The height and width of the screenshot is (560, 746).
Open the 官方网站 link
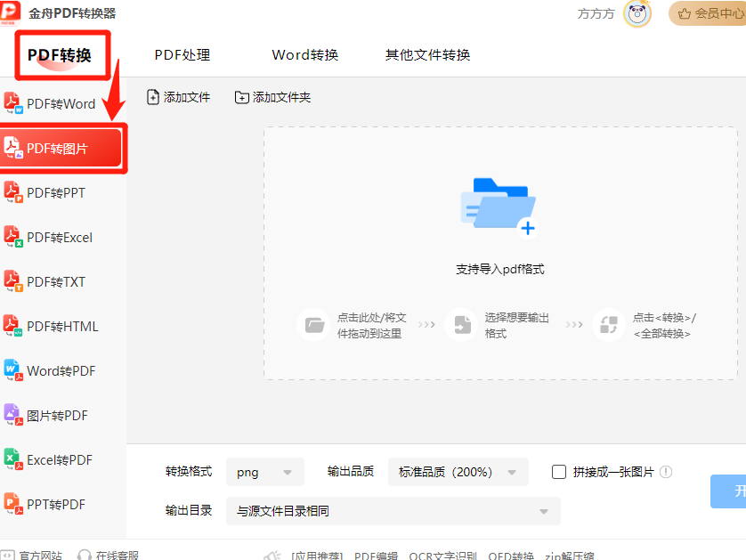pos(41,556)
